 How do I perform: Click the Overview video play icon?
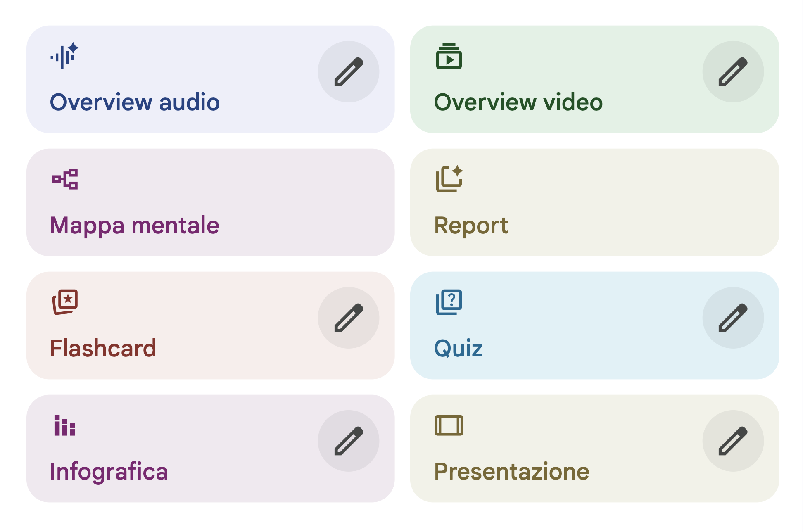[x=449, y=56]
